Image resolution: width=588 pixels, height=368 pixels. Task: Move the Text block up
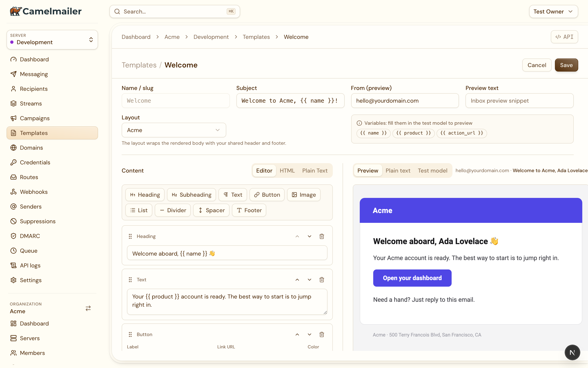[297, 280]
